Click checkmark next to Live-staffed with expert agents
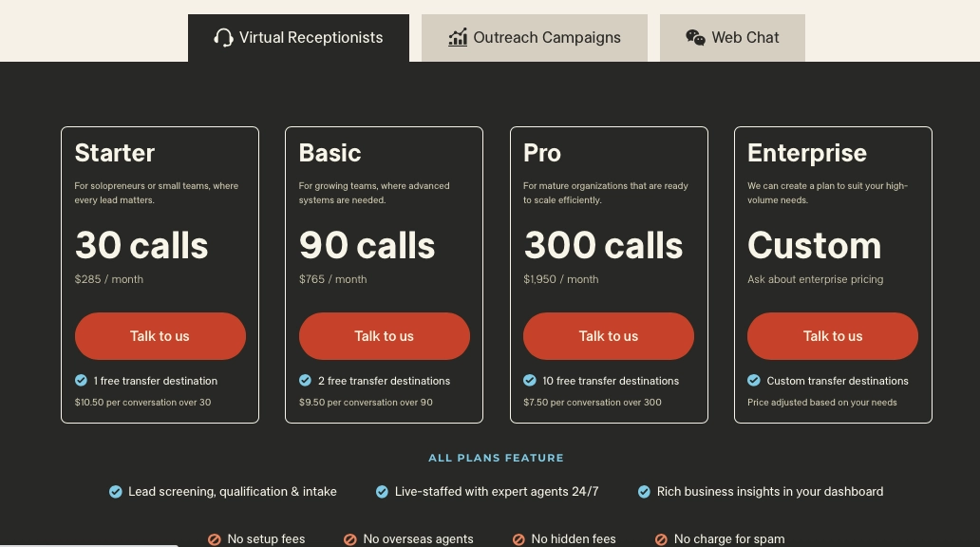This screenshot has width=980, height=547. tap(382, 492)
